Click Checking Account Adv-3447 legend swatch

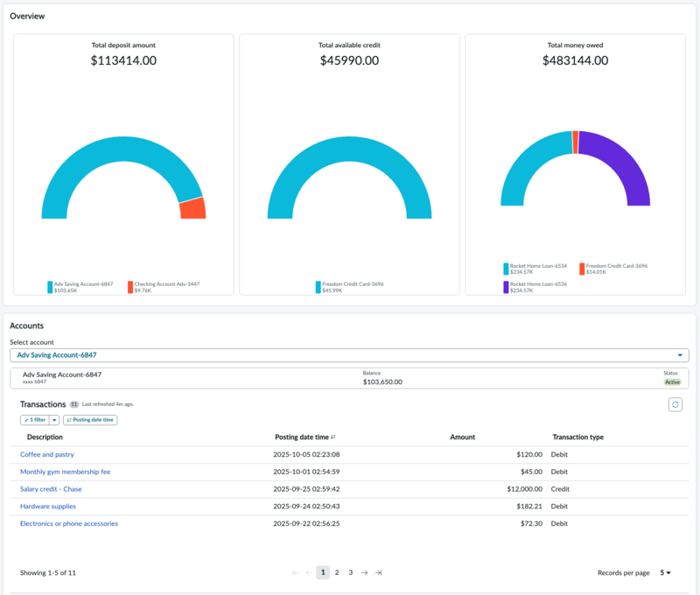pyautogui.click(x=130, y=287)
